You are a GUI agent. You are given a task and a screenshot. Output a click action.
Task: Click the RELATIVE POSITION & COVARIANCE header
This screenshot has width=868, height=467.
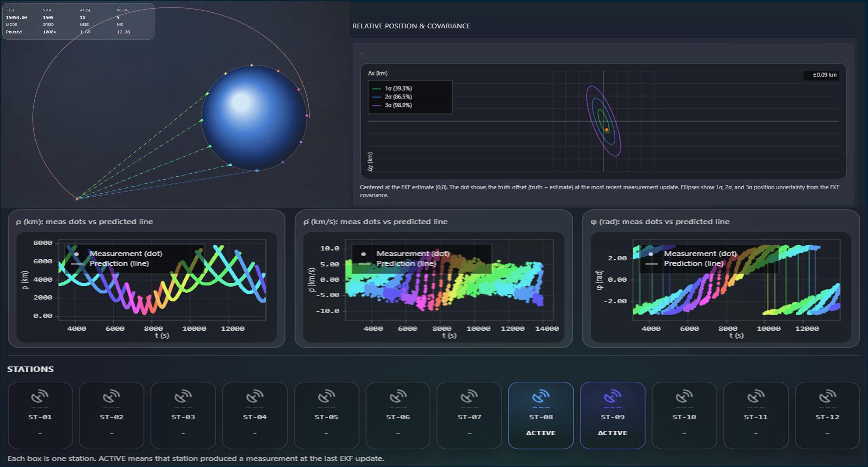coord(411,26)
